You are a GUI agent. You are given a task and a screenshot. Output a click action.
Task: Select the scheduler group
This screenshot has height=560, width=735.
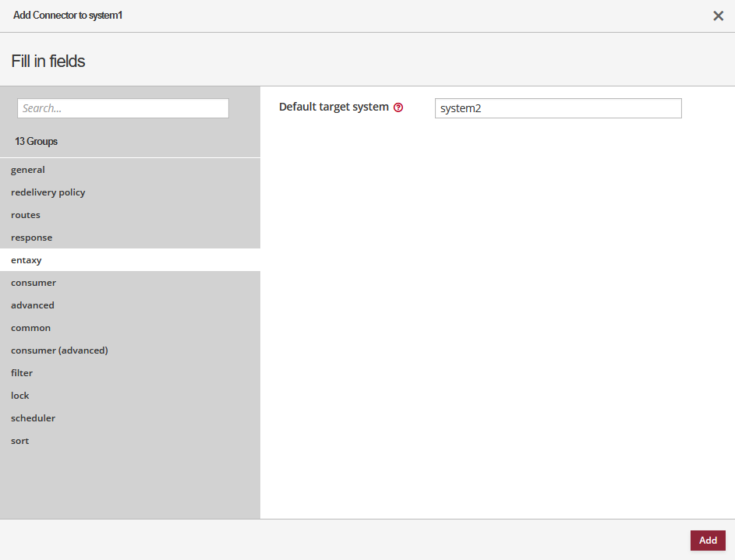click(34, 418)
